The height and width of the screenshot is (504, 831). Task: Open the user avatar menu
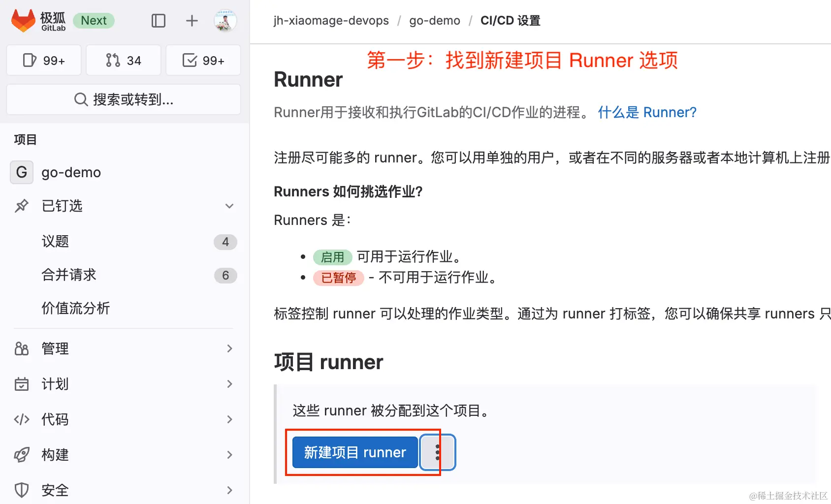tap(225, 21)
